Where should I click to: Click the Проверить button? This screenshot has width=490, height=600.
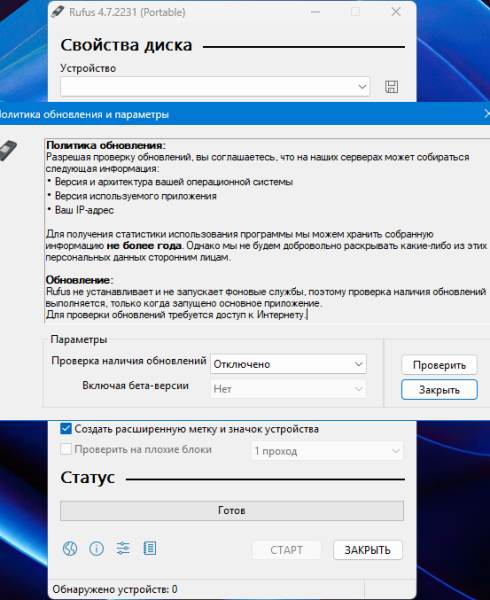pos(439,365)
